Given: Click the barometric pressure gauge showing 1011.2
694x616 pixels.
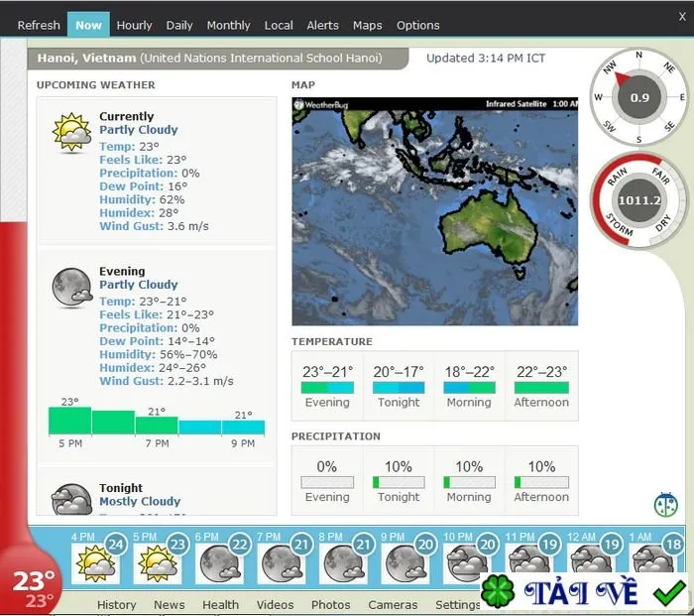Looking at the screenshot, I should 639,200.
